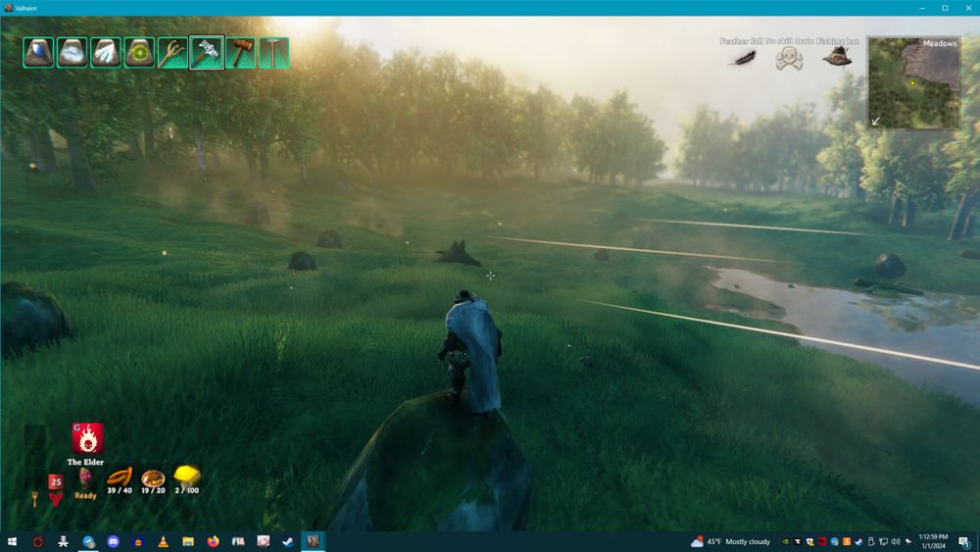
Task: Click the yellow food icon showing 2 / 100
Action: click(x=186, y=476)
